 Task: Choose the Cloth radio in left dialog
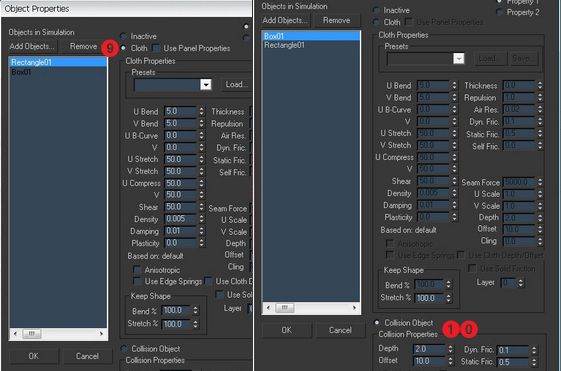tap(123, 48)
